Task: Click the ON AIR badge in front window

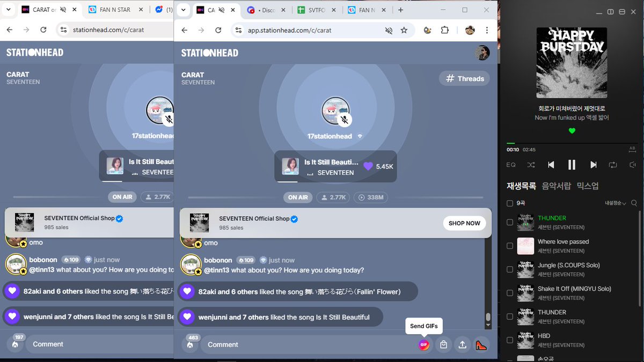Action: (x=298, y=197)
